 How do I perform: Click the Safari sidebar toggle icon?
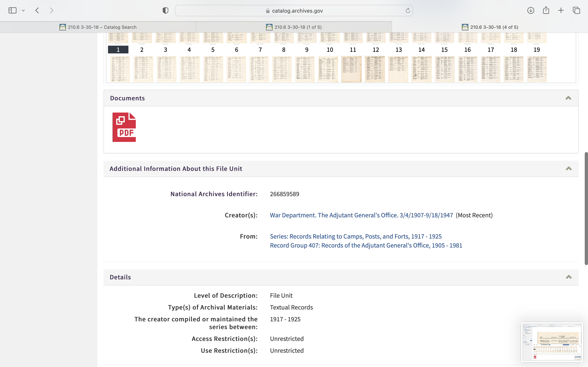[12, 10]
